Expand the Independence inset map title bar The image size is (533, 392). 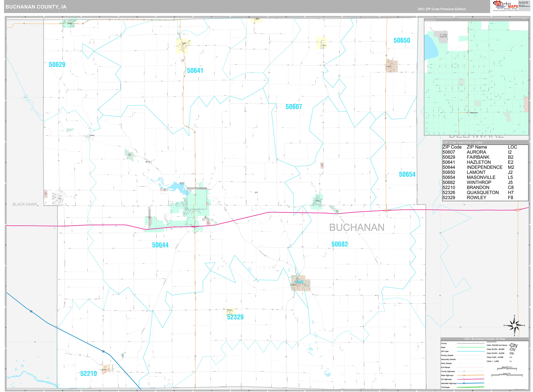(430, 20)
